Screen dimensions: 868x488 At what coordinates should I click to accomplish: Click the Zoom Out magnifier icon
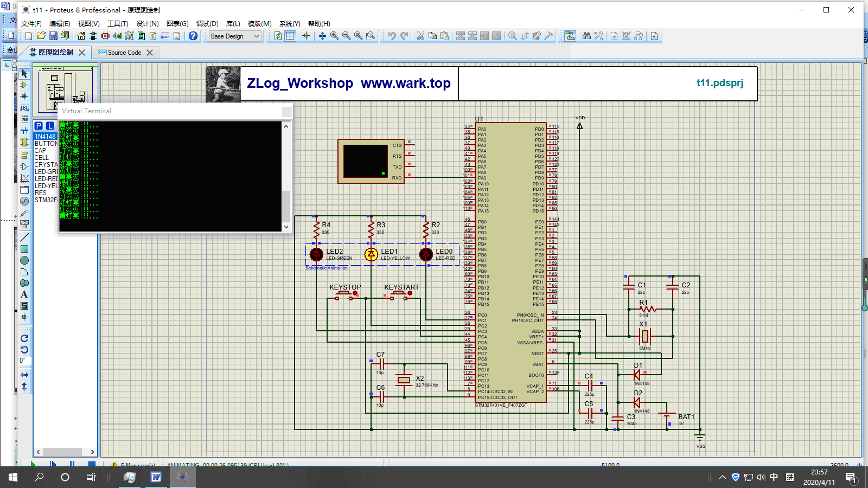coord(346,36)
